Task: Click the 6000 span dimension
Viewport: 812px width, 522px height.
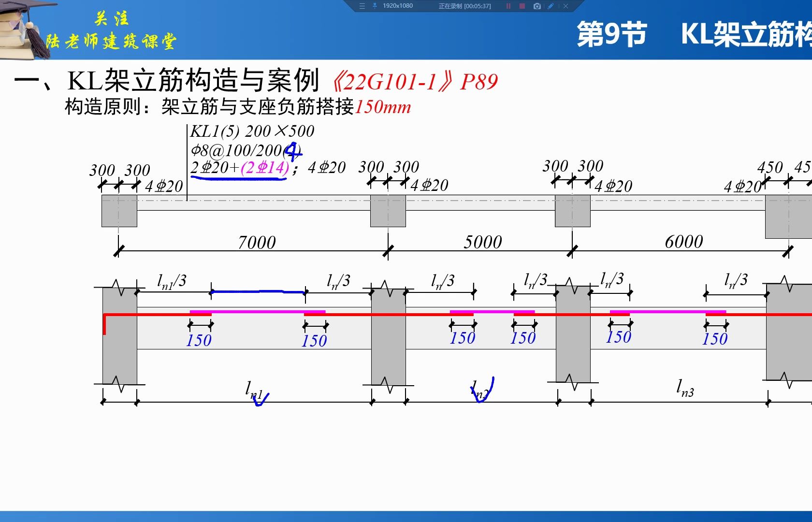Action: pos(684,241)
